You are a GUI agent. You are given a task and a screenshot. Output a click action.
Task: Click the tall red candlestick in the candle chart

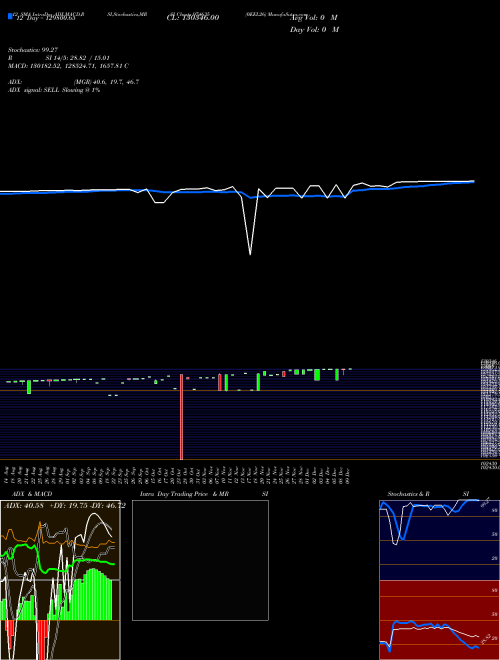(x=181, y=417)
